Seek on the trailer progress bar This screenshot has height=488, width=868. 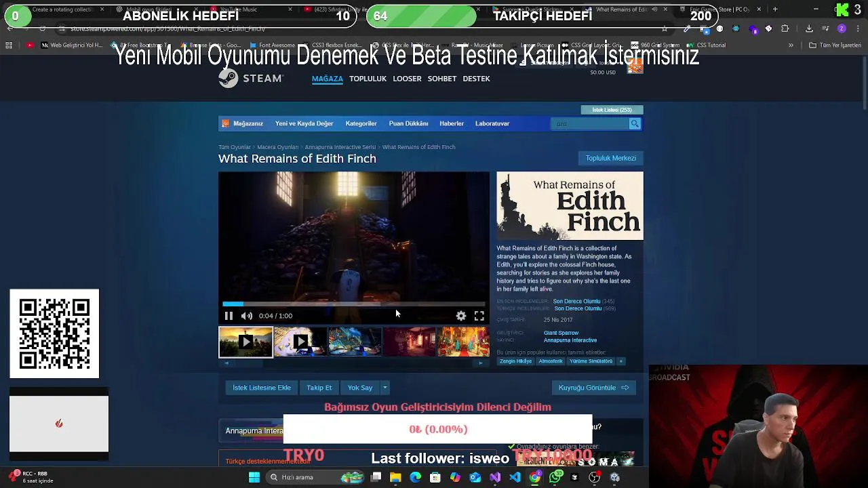tap(354, 304)
